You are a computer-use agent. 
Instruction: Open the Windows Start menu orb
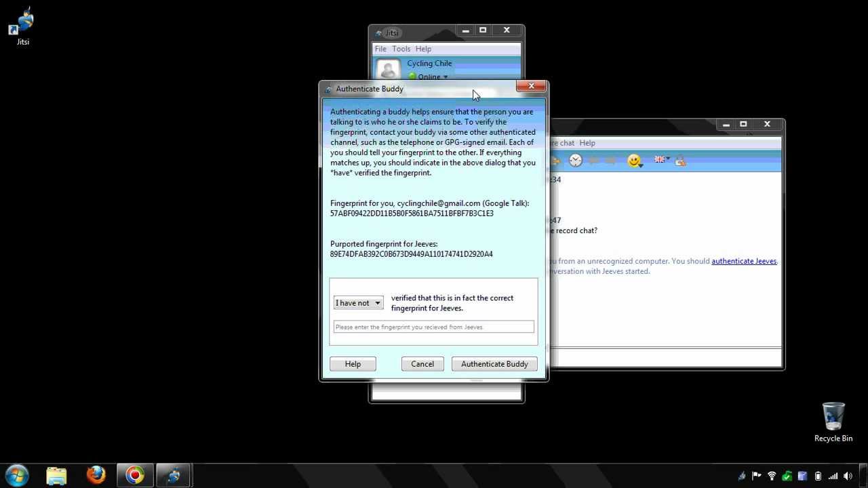tap(17, 475)
